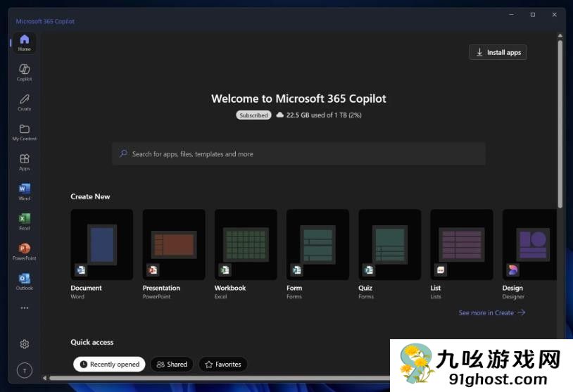This screenshot has width=573, height=392.
Task: Click Excel badge on Workbook card
Action: tap(225, 270)
